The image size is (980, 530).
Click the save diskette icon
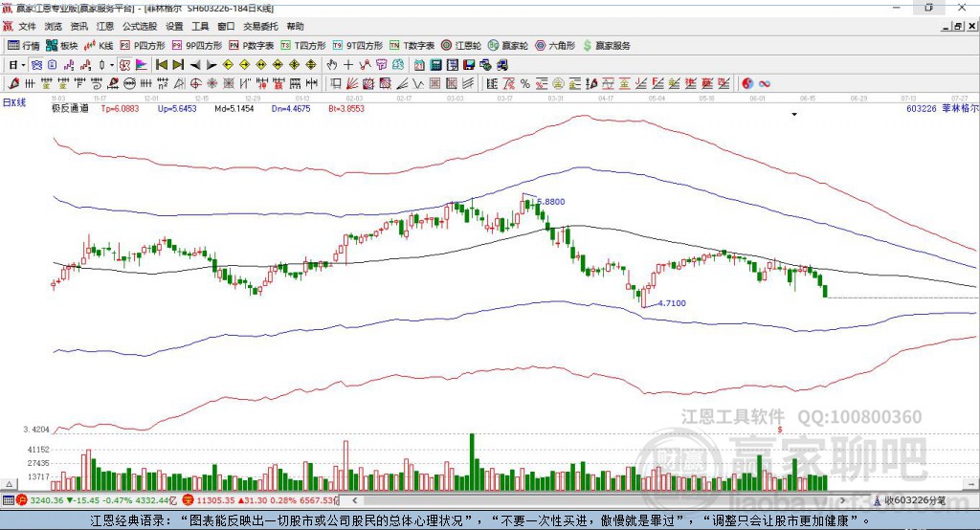469,65
